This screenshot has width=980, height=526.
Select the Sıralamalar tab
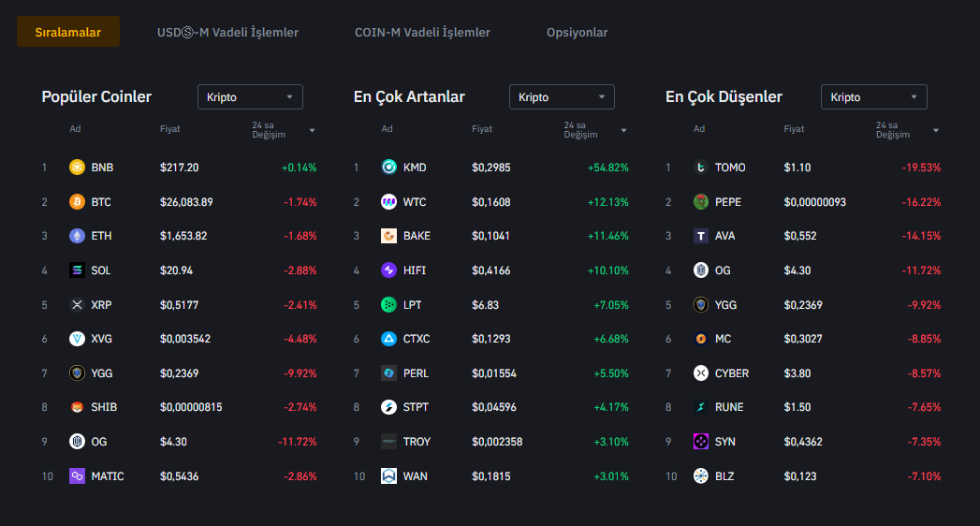tap(67, 33)
